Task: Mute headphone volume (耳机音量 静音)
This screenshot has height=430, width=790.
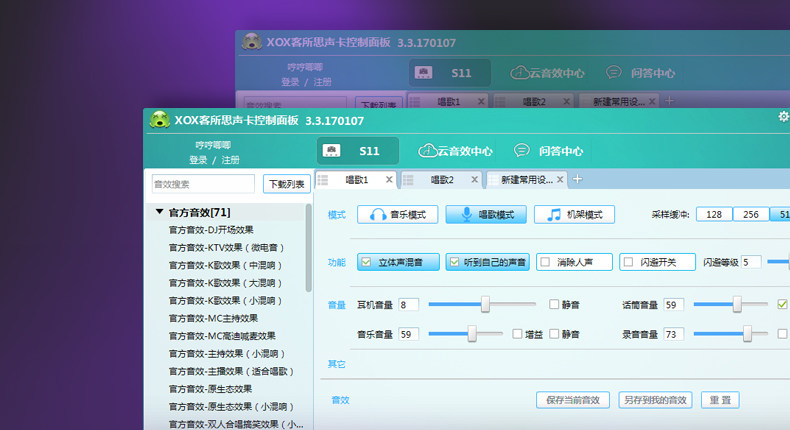Action: [554, 304]
